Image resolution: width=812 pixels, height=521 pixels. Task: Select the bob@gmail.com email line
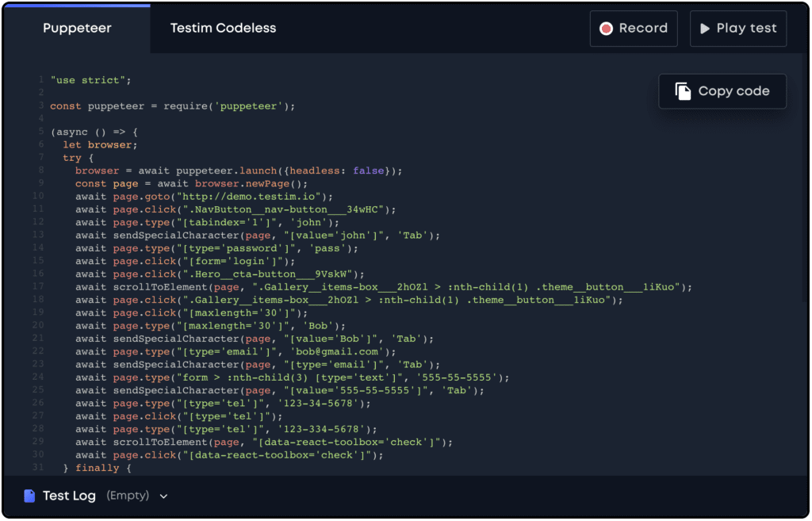(x=236, y=352)
